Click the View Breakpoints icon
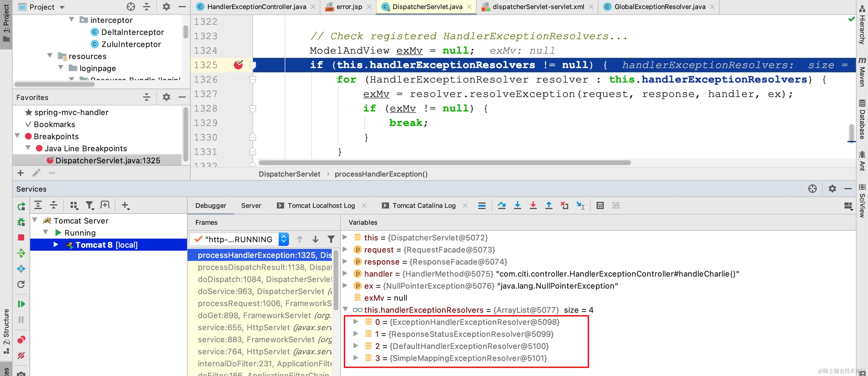This screenshot has height=376, width=868. coord(21,340)
